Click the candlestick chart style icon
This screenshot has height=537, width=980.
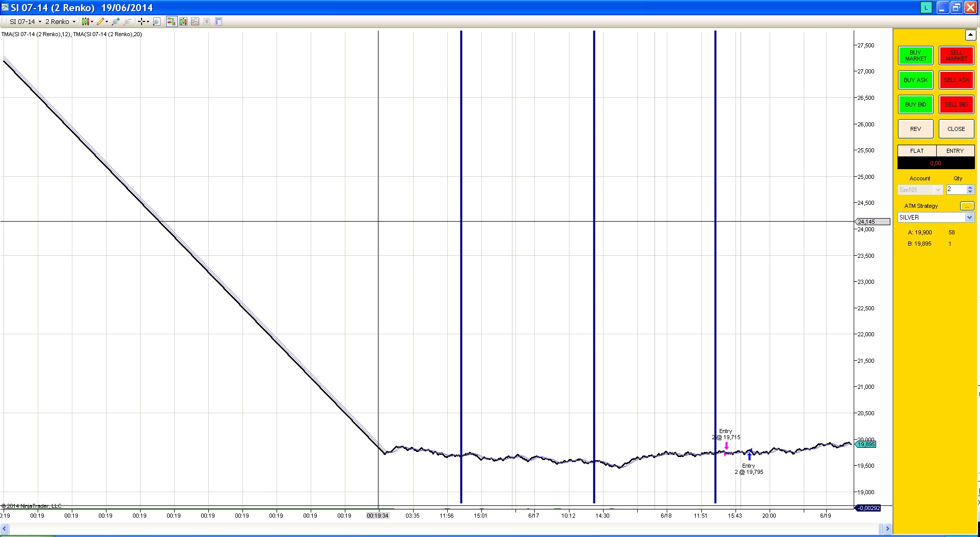tap(86, 21)
